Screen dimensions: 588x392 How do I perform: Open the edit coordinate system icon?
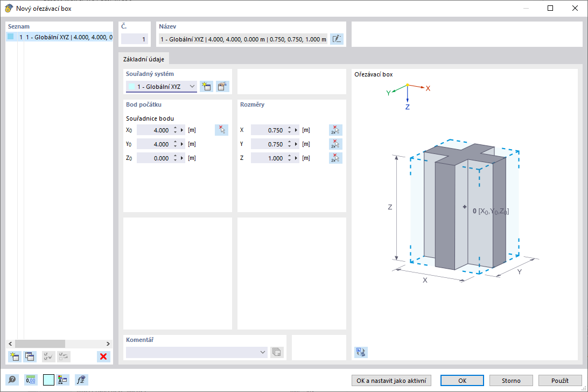[x=222, y=87]
